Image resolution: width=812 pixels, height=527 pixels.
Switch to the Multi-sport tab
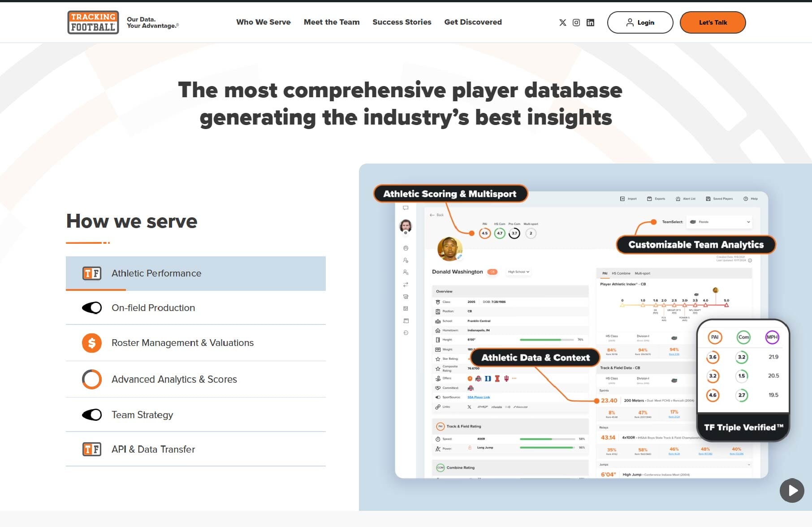coord(643,273)
